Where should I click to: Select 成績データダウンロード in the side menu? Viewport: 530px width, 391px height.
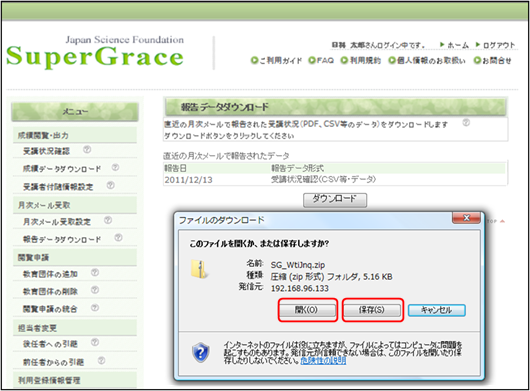pyautogui.click(x=62, y=169)
